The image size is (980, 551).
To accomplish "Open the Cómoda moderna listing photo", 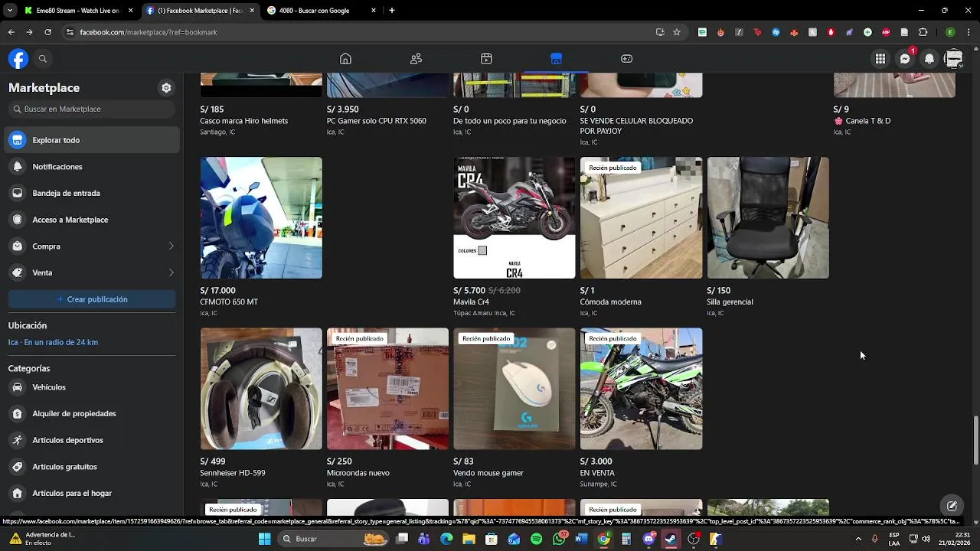I will (641, 218).
